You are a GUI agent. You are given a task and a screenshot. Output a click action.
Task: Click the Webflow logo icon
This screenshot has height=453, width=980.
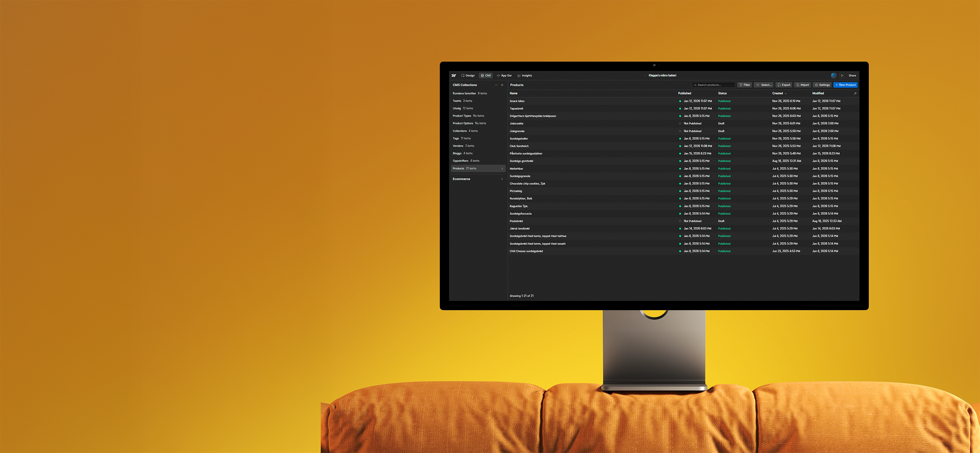(x=454, y=76)
